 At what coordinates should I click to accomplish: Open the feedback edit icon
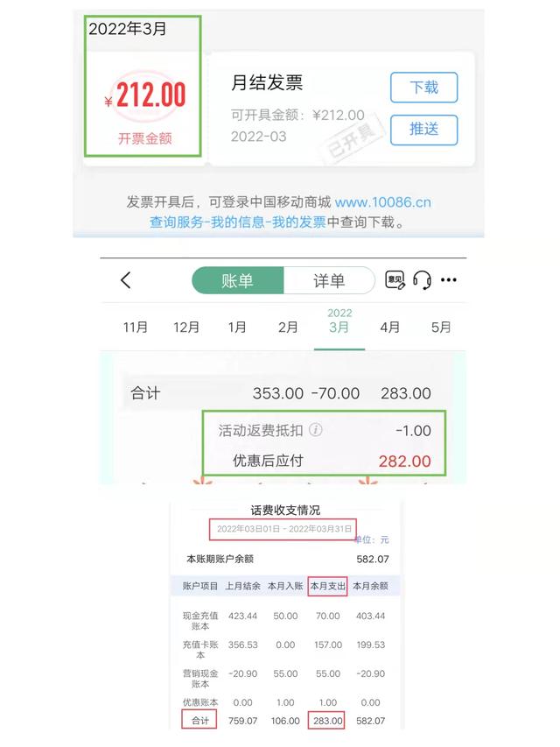tap(395, 280)
